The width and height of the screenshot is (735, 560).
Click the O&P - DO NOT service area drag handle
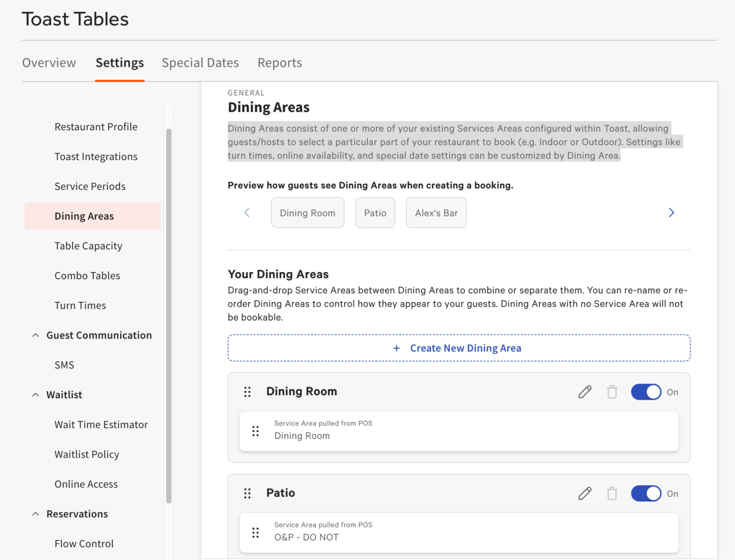tap(256, 533)
